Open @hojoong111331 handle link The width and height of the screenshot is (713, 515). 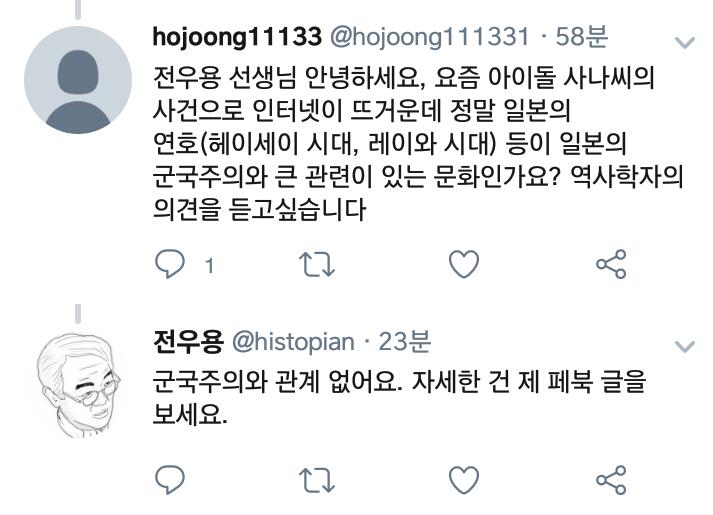tap(430, 37)
